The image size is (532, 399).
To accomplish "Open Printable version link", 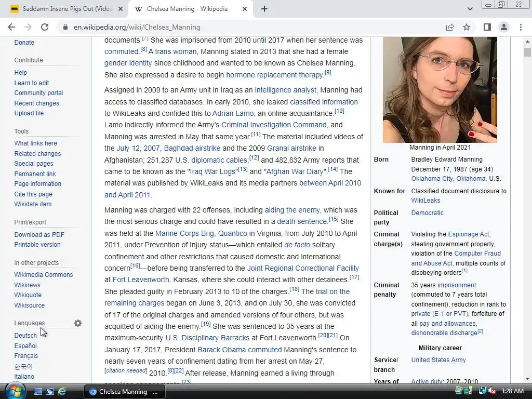I will [37, 244].
